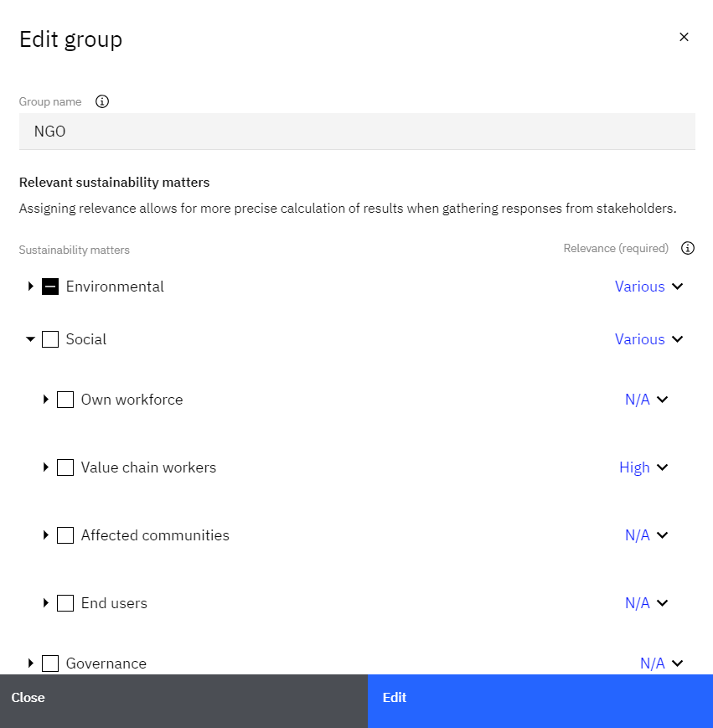Image resolution: width=713 pixels, height=728 pixels.
Task: Expand the Governance tree node
Action: tap(31, 663)
